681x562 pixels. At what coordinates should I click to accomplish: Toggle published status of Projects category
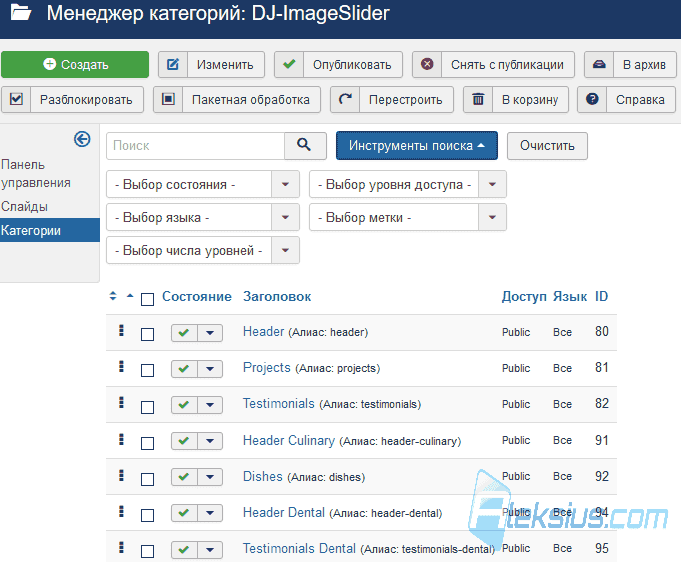[x=184, y=369]
